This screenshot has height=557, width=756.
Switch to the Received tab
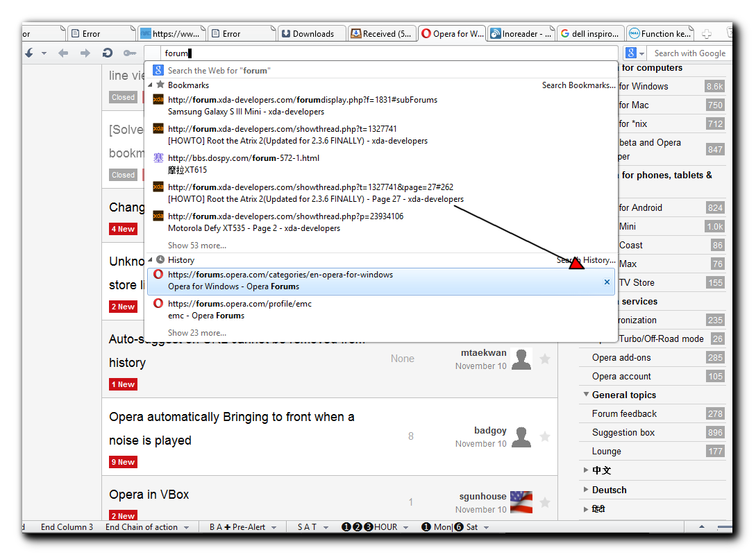point(382,34)
